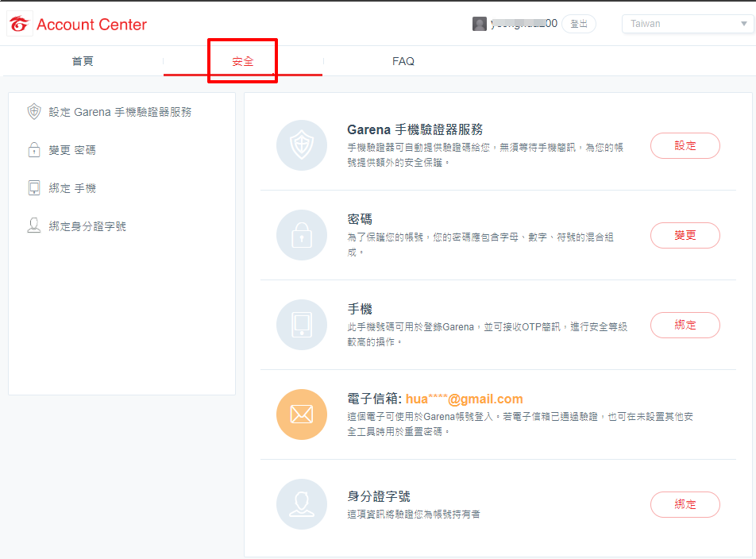Click the 身分證字號 section heading
The height and width of the screenshot is (559, 756).
coord(379,496)
